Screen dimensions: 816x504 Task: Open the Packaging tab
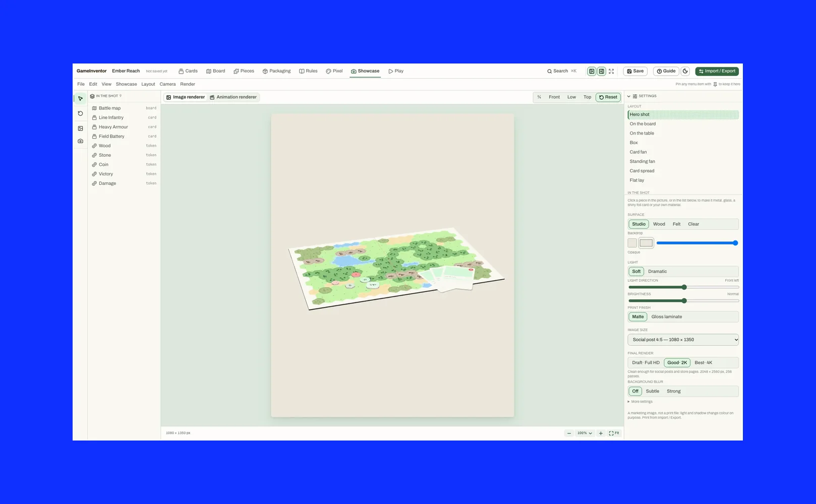[x=276, y=71]
